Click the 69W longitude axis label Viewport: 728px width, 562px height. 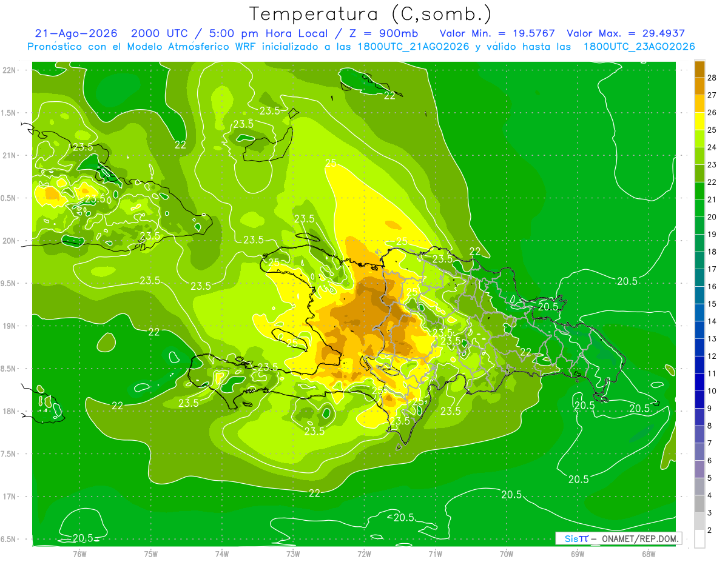(x=578, y=554)
